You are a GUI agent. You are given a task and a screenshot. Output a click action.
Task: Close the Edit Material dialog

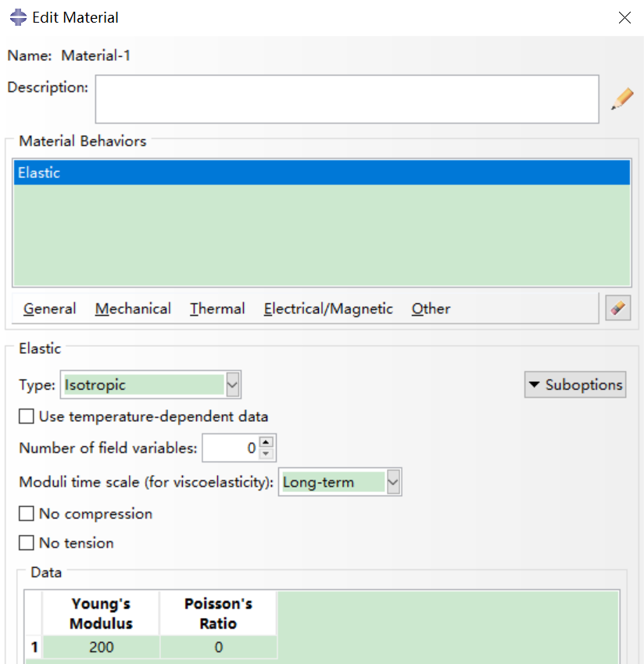pyautogui.click(x=624, y=18)
